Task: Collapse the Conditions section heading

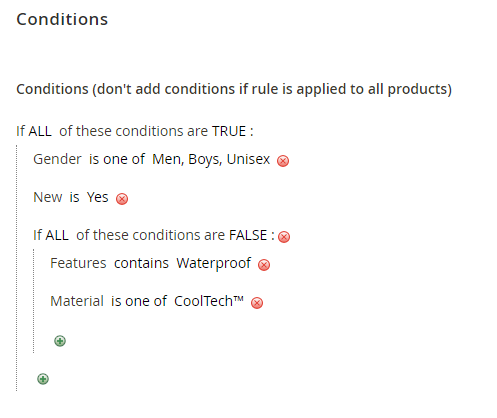Action: coord(62,19)
